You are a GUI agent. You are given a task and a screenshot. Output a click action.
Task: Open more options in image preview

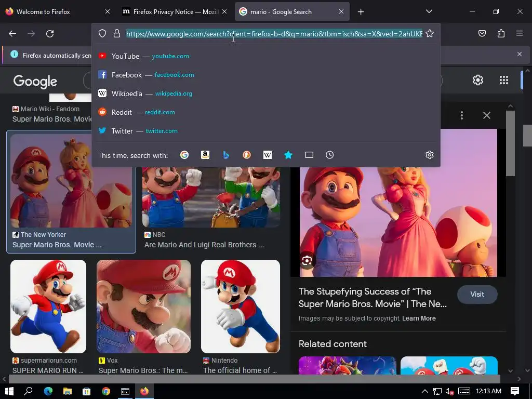pos(462,115)
